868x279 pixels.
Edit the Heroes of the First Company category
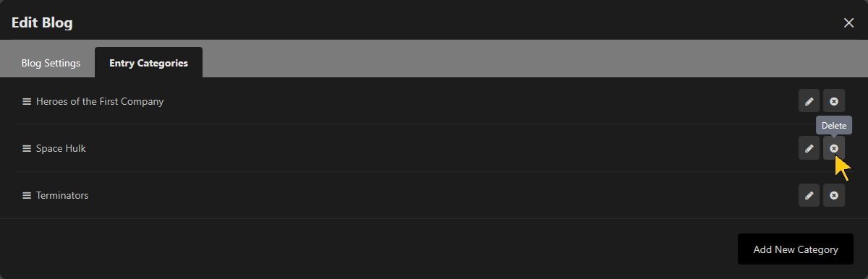point(809,101)
